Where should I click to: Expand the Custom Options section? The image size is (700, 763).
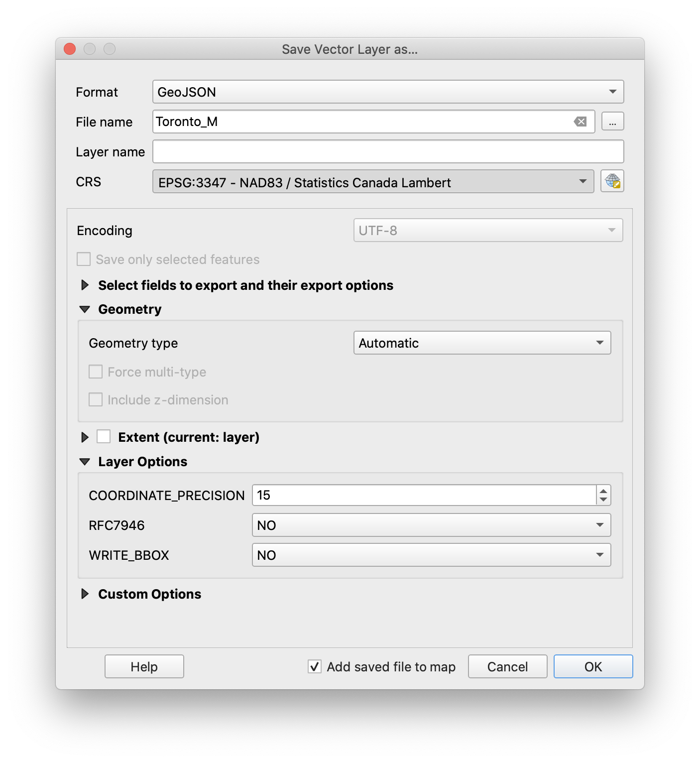85,594
